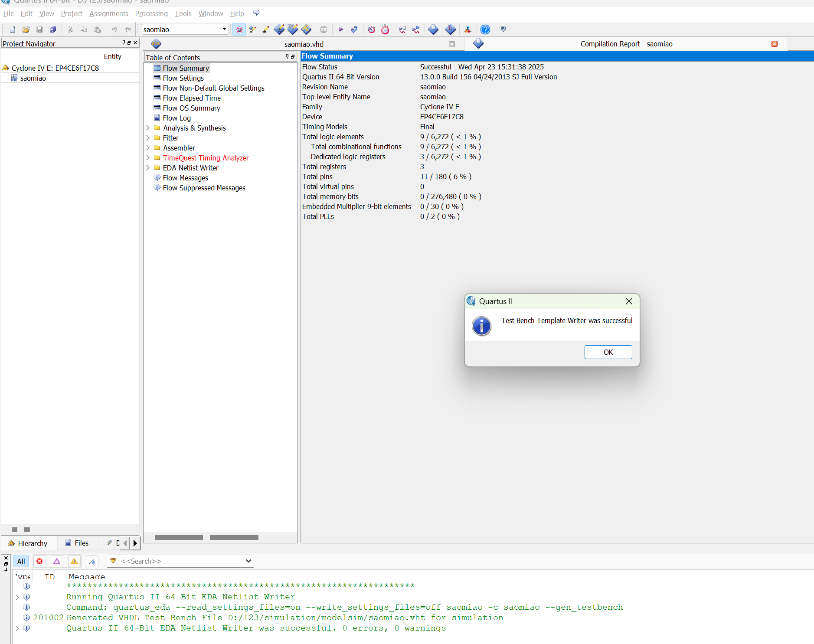Click the Open file folder icon
Viewport: 814px width, 644px height.
click(26, 29)
